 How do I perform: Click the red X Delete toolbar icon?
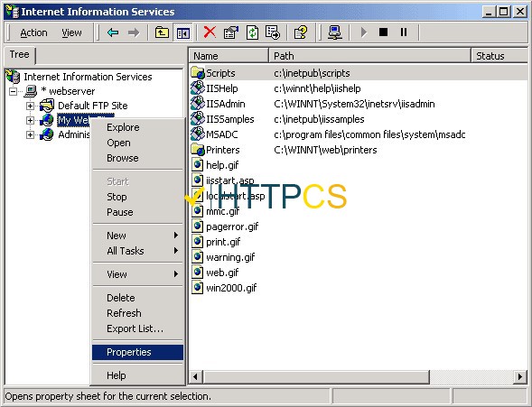[210, 32]
